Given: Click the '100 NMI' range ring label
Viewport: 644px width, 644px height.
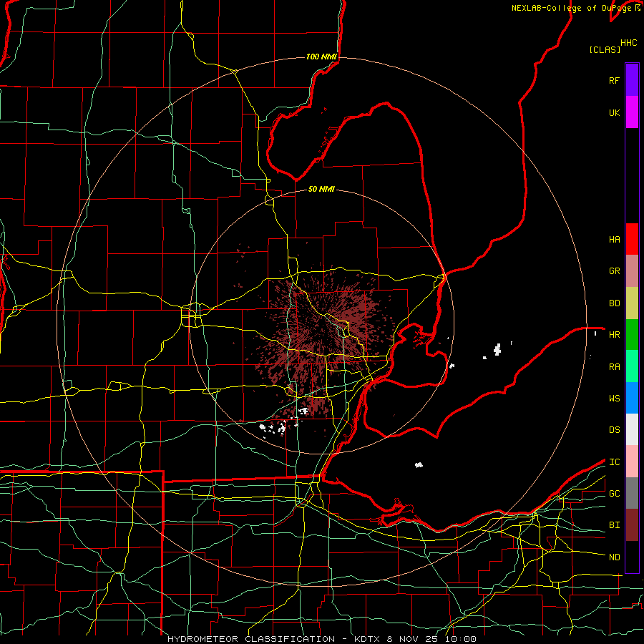Looking at the screenshot, I should (x=321, y=57).
